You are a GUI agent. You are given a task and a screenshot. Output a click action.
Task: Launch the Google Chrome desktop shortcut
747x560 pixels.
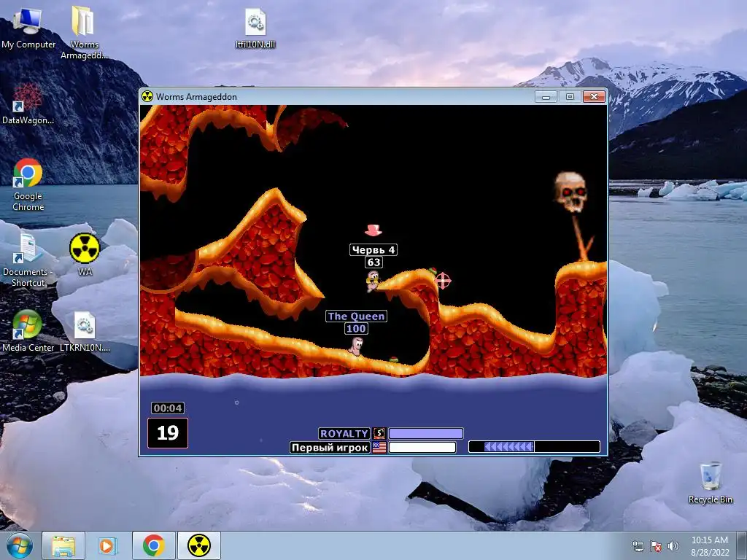28,184
